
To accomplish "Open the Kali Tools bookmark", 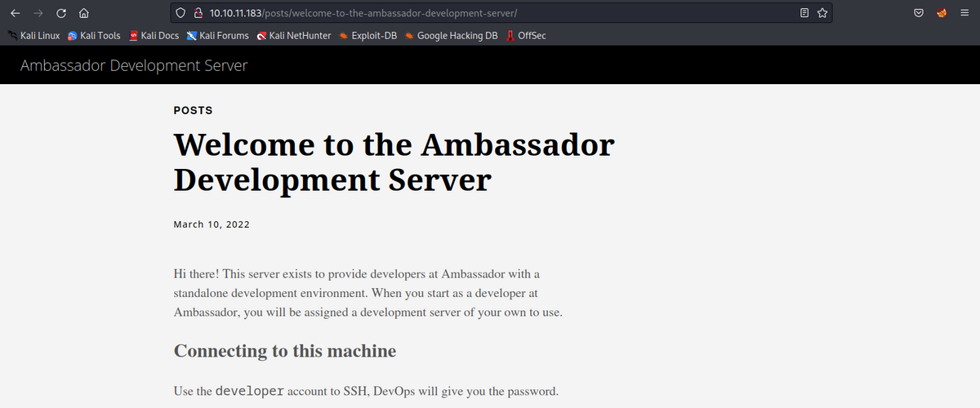I will (94, 36).
